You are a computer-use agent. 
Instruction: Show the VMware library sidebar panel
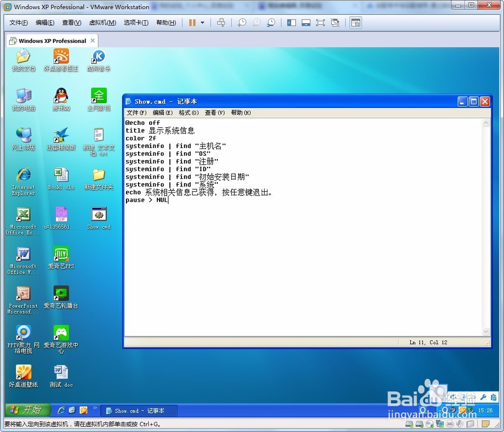coord(291,23)
